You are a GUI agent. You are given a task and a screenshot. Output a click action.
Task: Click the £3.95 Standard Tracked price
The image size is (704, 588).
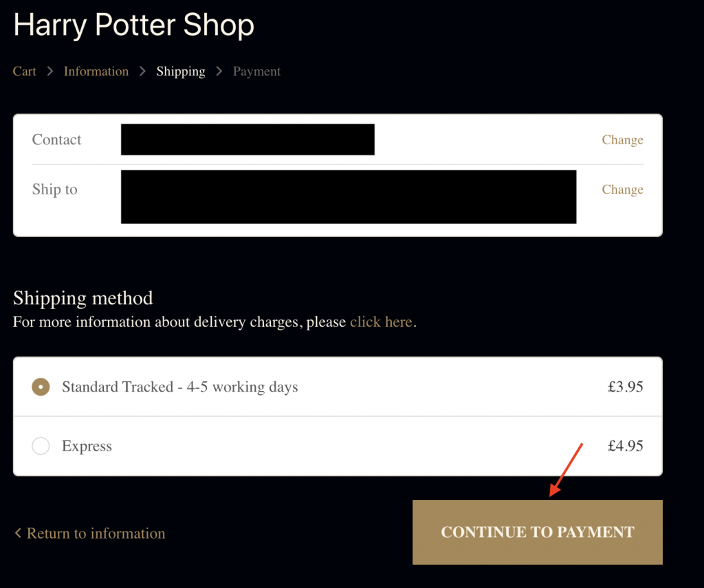coord(625,387)
